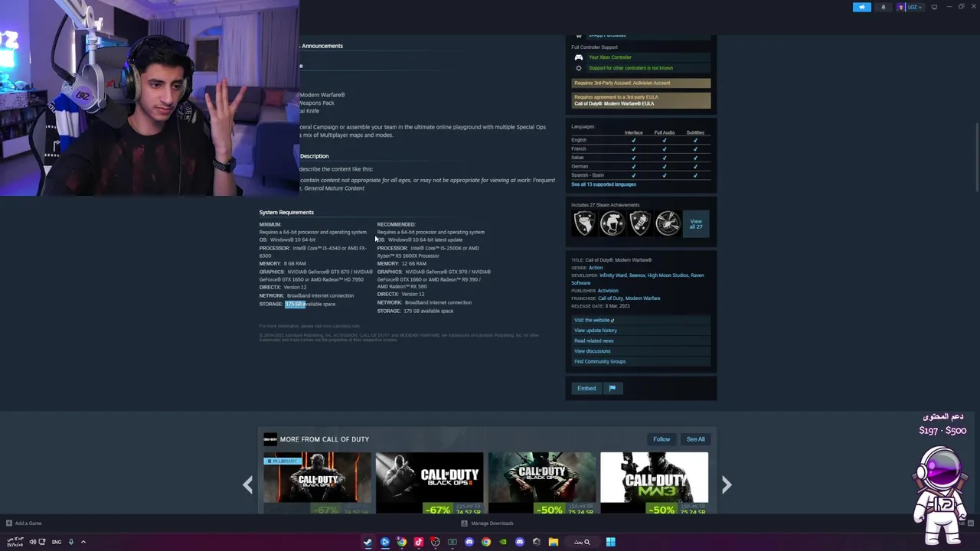Click 'View discussions'
Viewport: 980px width, 551px height.
click(x=593, y=351)
